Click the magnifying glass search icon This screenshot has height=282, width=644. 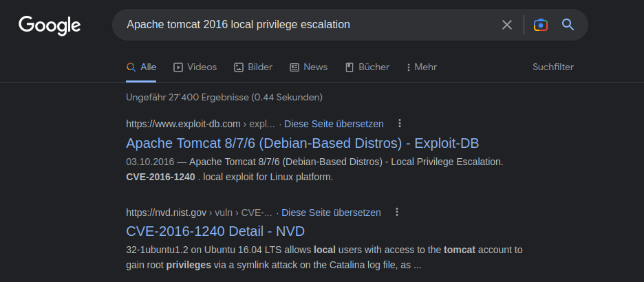coord(568,25)
